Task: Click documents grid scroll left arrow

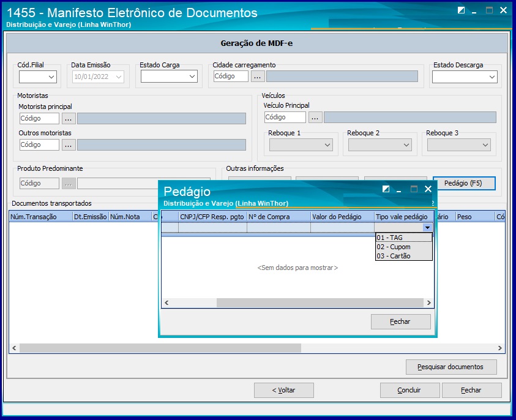Action: (x=14, y=348)
